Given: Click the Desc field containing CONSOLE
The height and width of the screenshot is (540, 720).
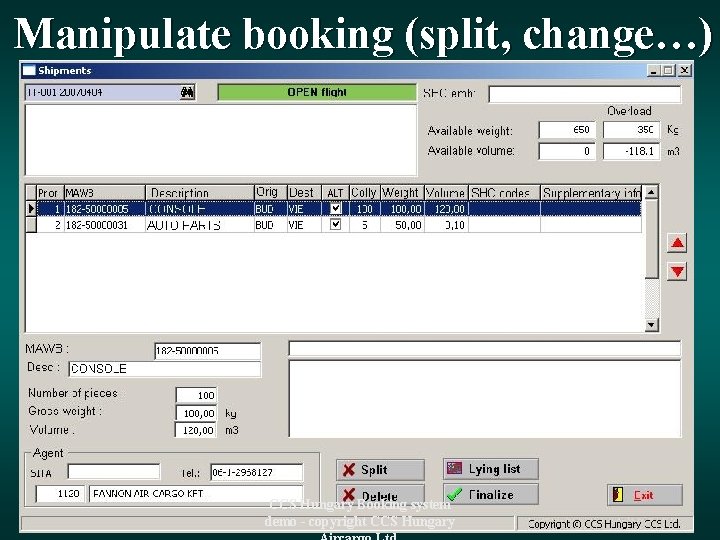Looking at the screenshot, I should pyautogui.click(x=165, y=369).
